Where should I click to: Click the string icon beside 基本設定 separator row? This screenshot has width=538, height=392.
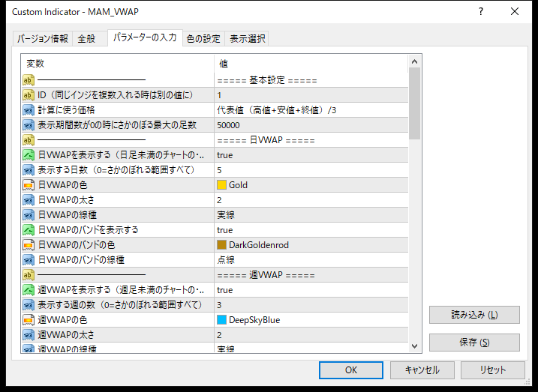29,80
